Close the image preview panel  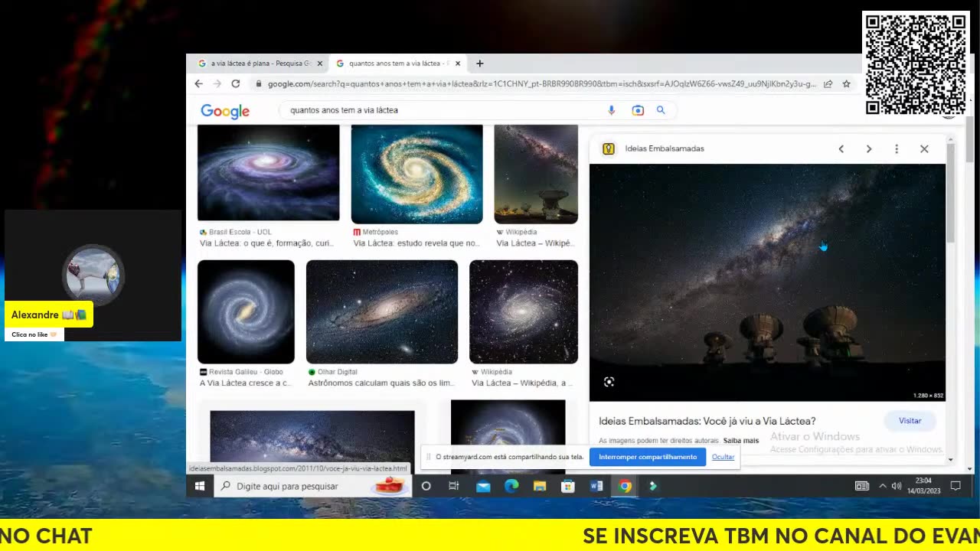click(x=924, y=148)
